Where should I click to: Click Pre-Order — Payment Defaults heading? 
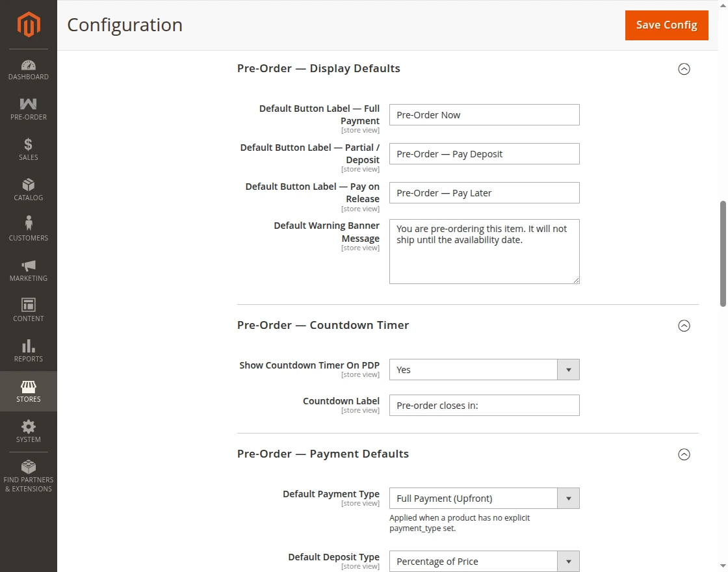pyautogui.click(x=322, y=454)
